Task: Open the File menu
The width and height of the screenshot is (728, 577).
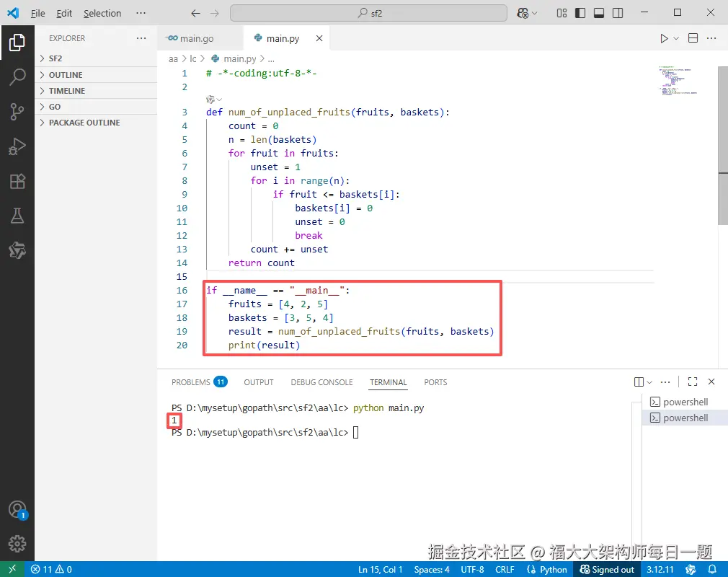Action: pos(37,14)
